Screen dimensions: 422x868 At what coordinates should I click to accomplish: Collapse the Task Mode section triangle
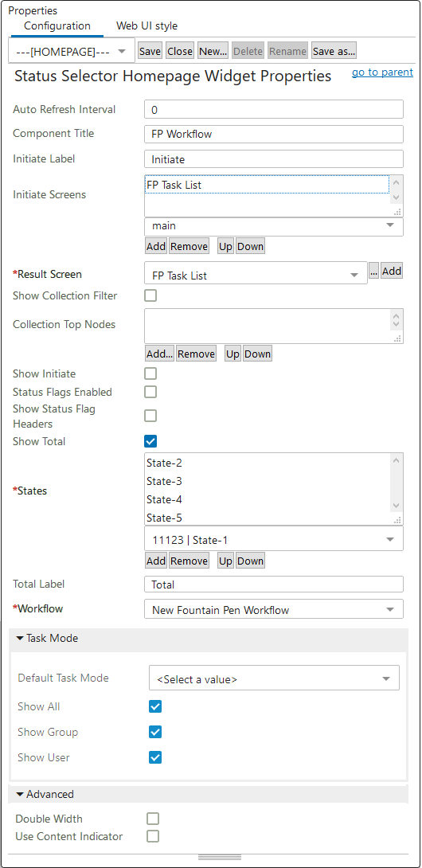21,639
